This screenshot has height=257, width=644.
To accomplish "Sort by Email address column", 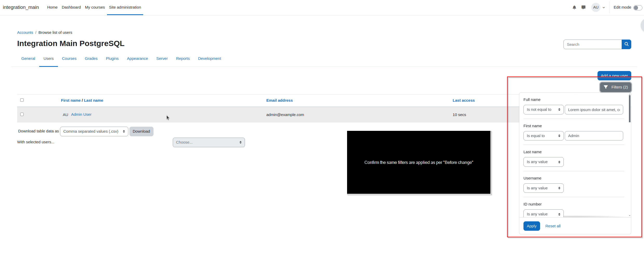I will click(280, 100).
